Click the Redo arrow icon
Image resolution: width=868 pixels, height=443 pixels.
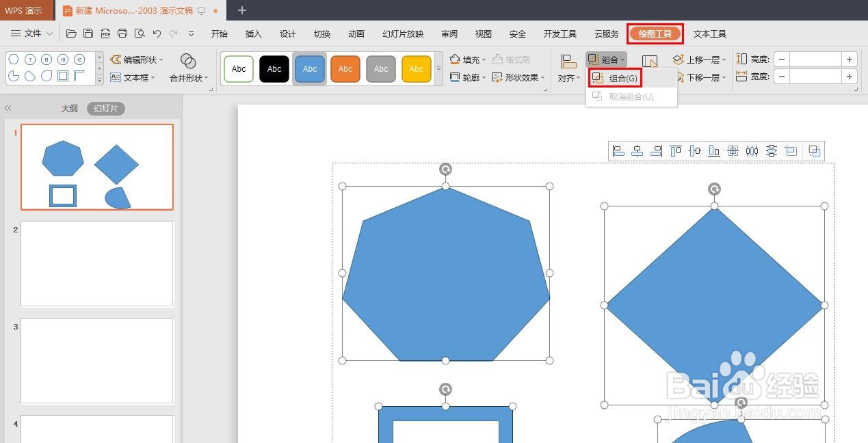[x=174, y=33]
